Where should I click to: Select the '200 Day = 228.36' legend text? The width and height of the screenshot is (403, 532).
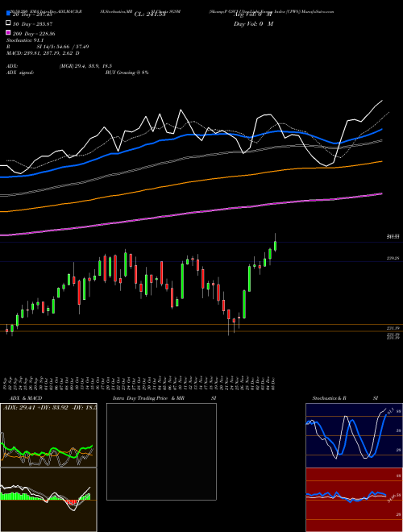pyautogui.click(x=34, y=34)
